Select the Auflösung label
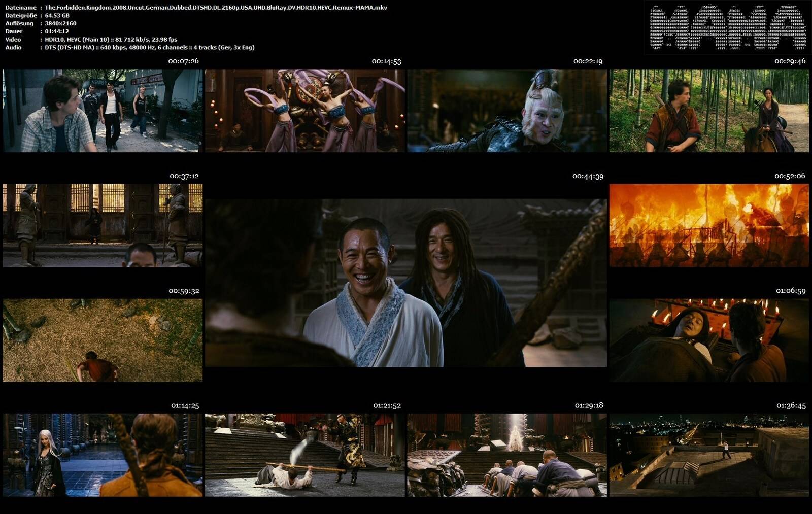812x514 pixels. (x=19, y=23)
